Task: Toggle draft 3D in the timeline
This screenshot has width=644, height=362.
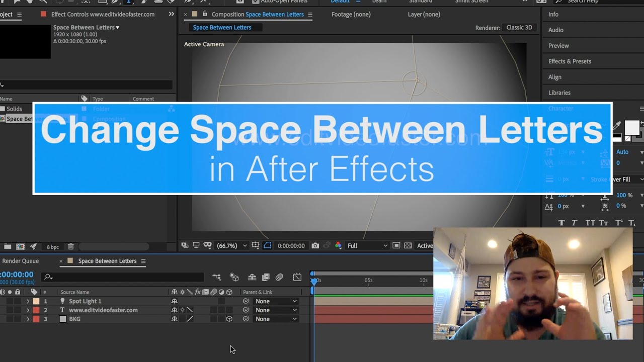Action: click(234, 277)
